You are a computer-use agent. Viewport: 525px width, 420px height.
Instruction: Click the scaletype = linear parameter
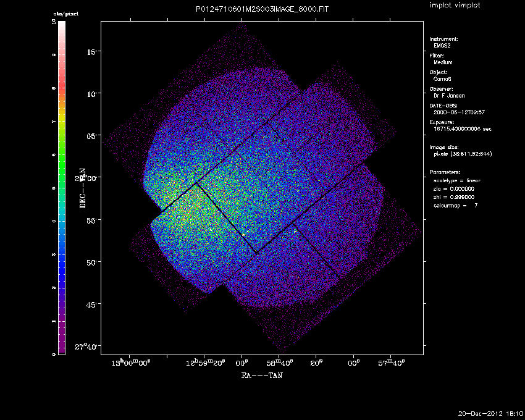pyautogui.click(x=457, y=180)
